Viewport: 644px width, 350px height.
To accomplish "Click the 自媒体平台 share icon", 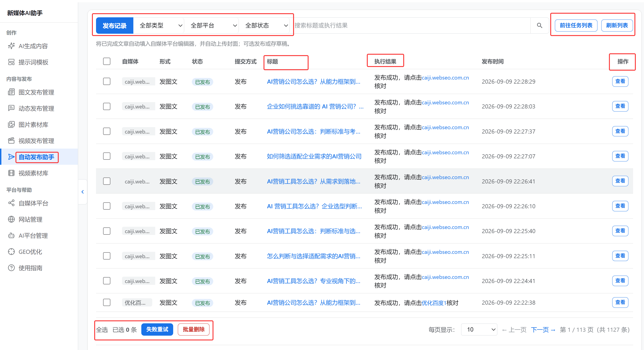I will tap(11, 203).
